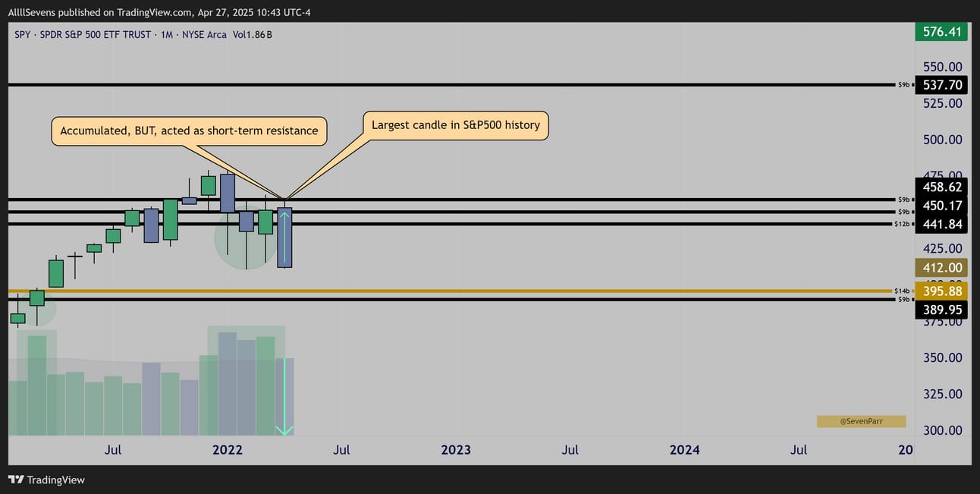Click the $14b label beside gold line
980x494 pixels.
tap(901, 291)
